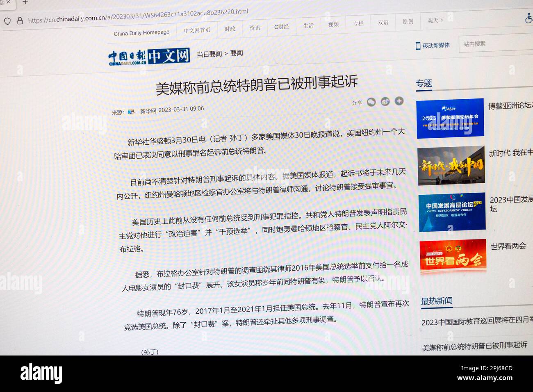
Task: Click the 要闻 breadcrumb
Action: [237, 53]
